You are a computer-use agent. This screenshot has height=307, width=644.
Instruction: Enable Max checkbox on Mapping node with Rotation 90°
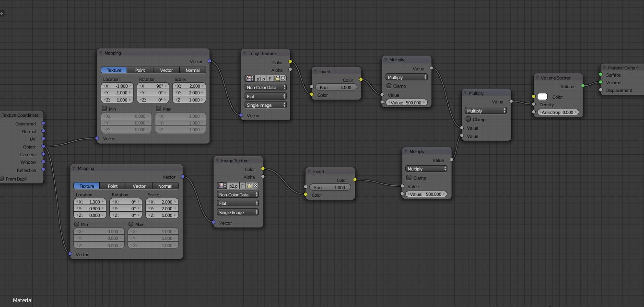(159, 109)
